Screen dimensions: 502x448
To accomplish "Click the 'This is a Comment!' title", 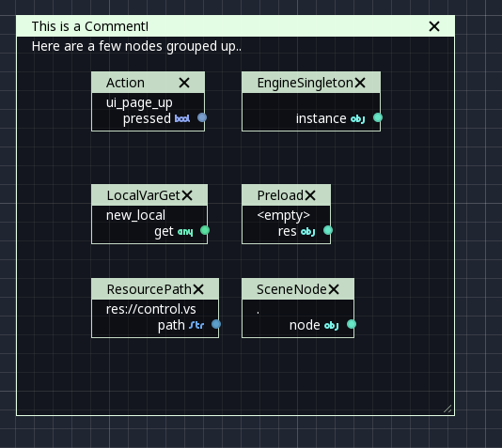I will coord(90,26).
